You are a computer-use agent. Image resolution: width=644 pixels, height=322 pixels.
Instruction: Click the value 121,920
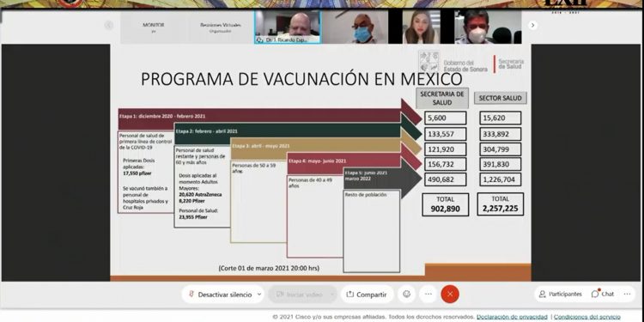click(445, 149)
